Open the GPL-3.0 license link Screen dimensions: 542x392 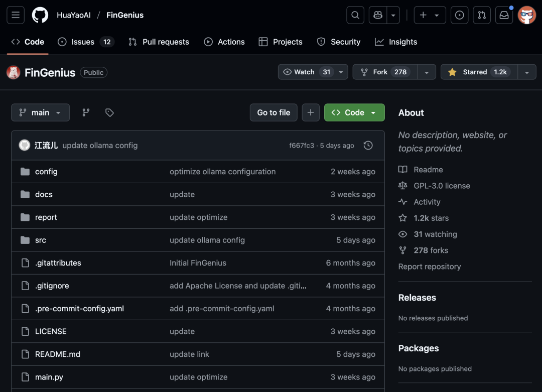coord(442,186)
